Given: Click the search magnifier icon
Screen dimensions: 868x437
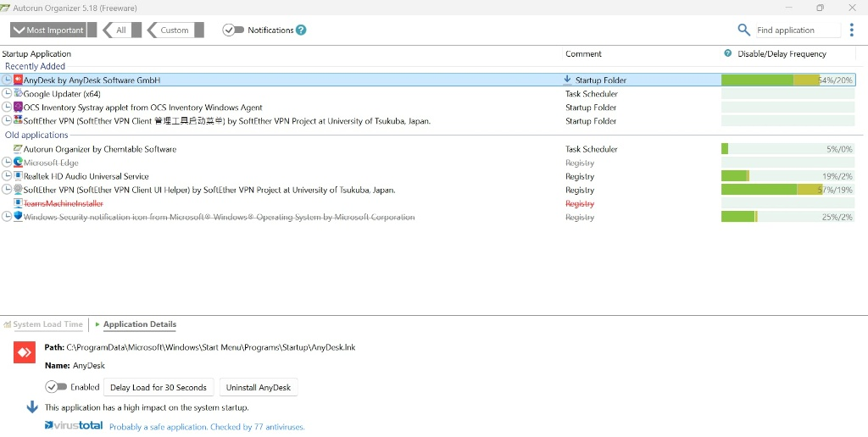Looking at the screenshot, I should pyautogui.click(x=743, y=30).
